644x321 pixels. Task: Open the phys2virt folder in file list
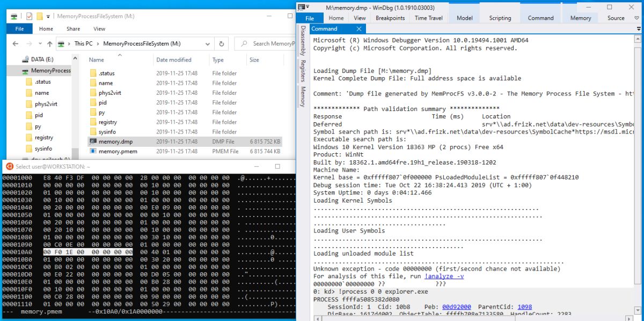pyautogui.click(x=184, y=93)
